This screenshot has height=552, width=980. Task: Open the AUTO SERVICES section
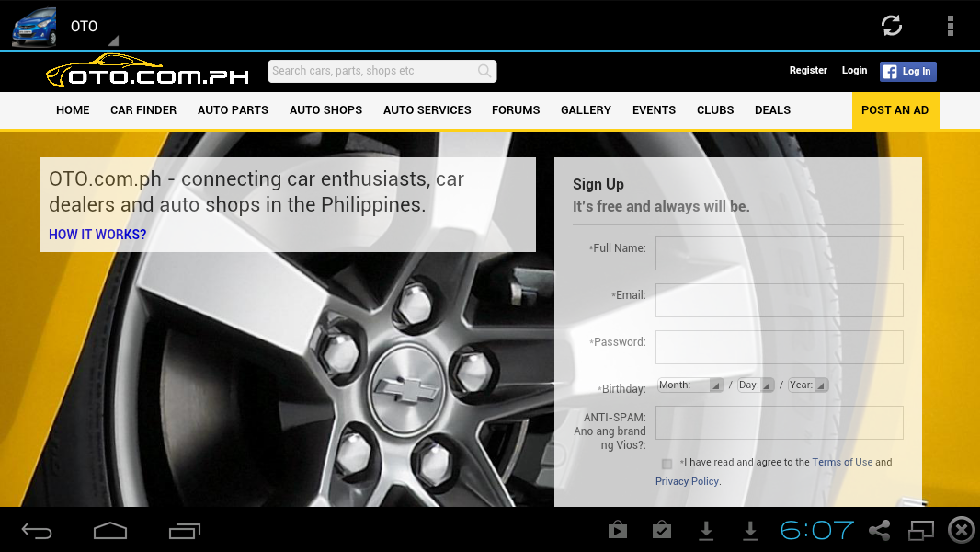pos(427,110)
